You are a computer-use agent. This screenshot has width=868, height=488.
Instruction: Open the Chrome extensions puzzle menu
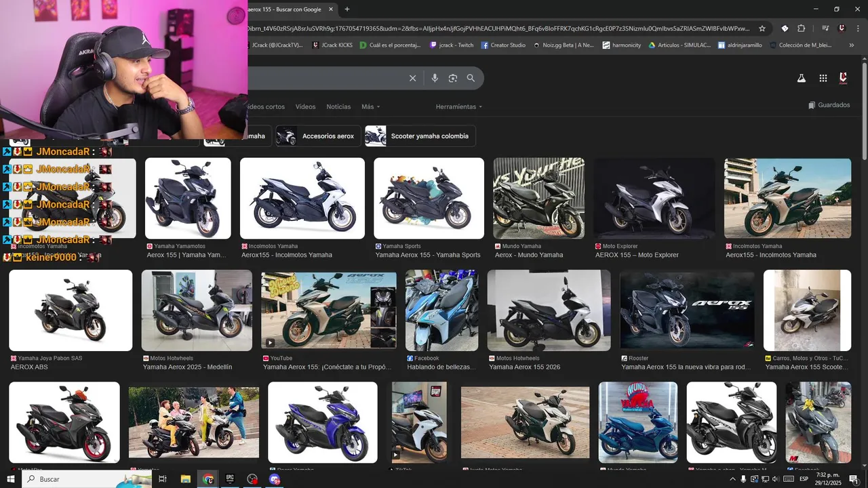[x=802, y=28]
